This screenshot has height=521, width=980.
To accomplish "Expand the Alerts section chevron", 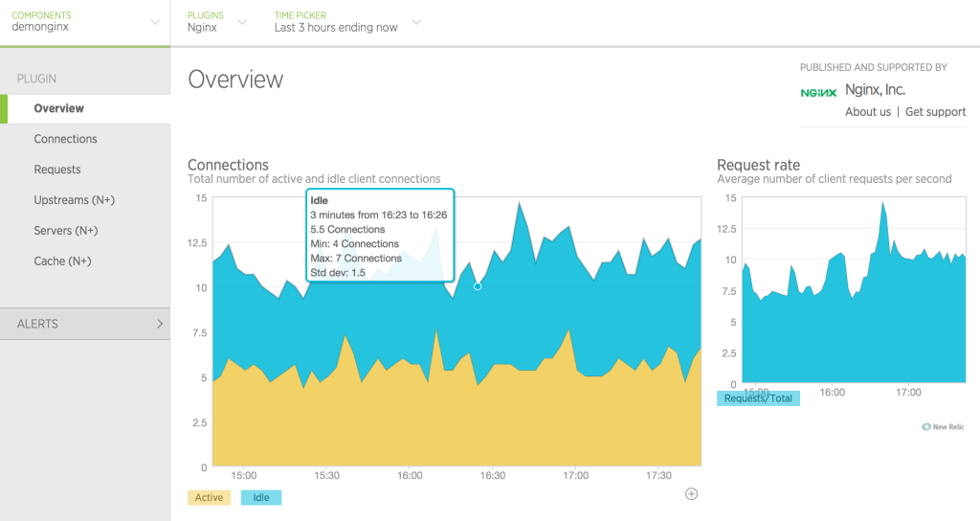I will point(160,324).
